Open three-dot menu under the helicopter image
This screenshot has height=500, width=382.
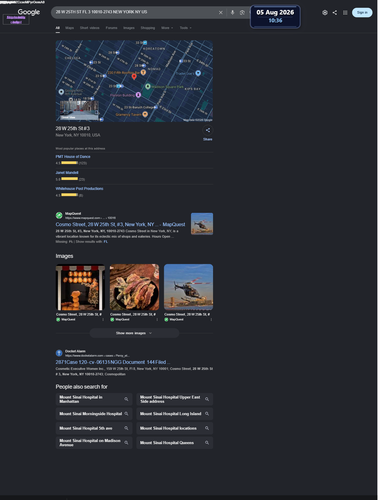211,319
